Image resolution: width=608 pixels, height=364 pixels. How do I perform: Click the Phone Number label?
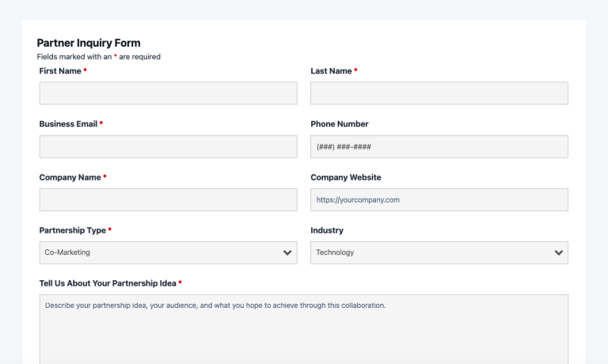(x=340, y=124)
